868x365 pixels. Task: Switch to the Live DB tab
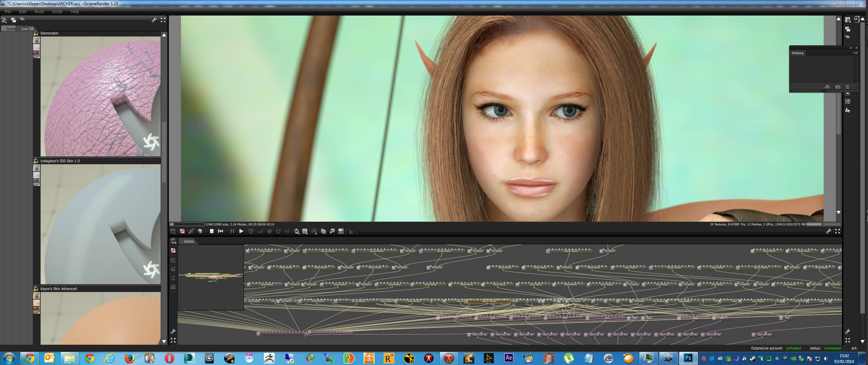(x=27, y=29)
